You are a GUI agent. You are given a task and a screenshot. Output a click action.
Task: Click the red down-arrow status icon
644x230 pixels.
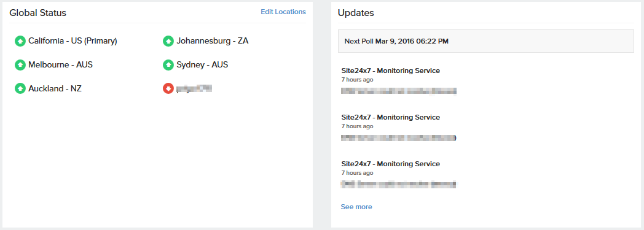(168, 88)
